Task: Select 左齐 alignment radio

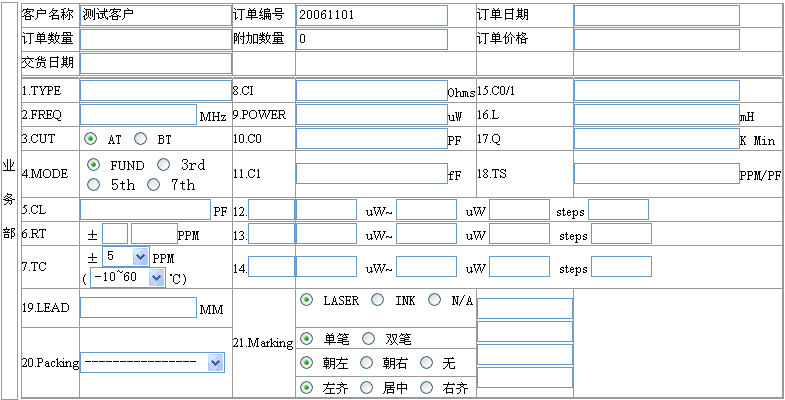Action: 306,387
